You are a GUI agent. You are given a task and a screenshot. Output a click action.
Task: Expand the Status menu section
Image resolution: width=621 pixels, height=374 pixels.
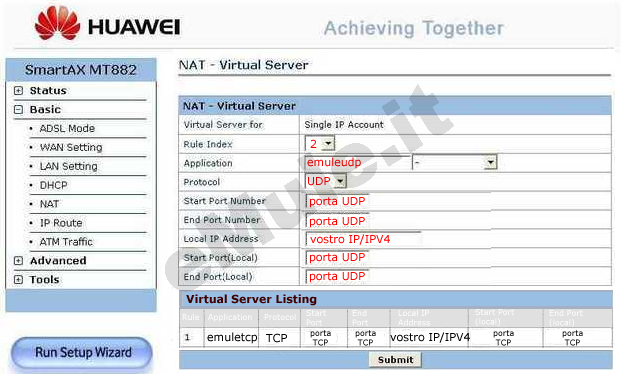coord(18,91)
